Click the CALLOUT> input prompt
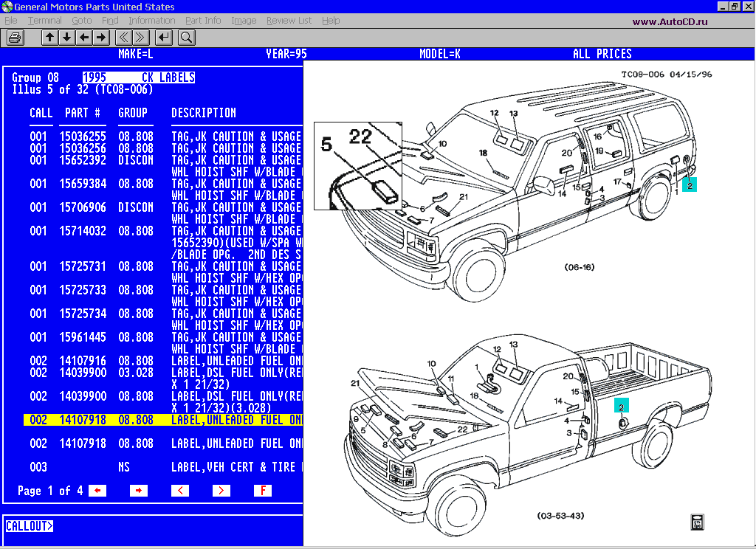Image resolution: width=756 pixels, height=549 pixels. pyautogui.click(x=29, y=526)
